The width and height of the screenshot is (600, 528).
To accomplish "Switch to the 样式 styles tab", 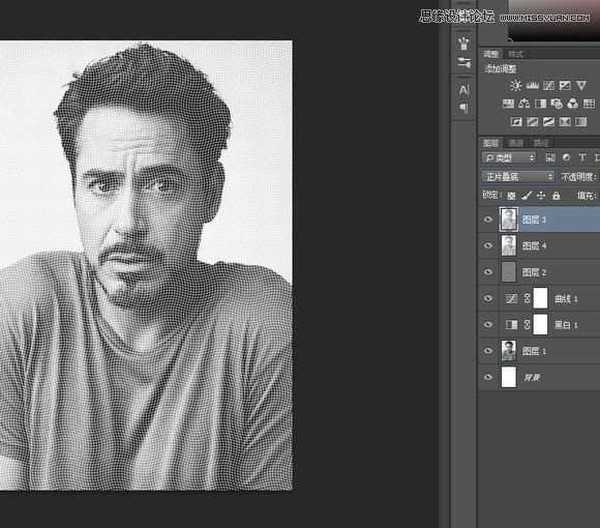I will point(516,53).
